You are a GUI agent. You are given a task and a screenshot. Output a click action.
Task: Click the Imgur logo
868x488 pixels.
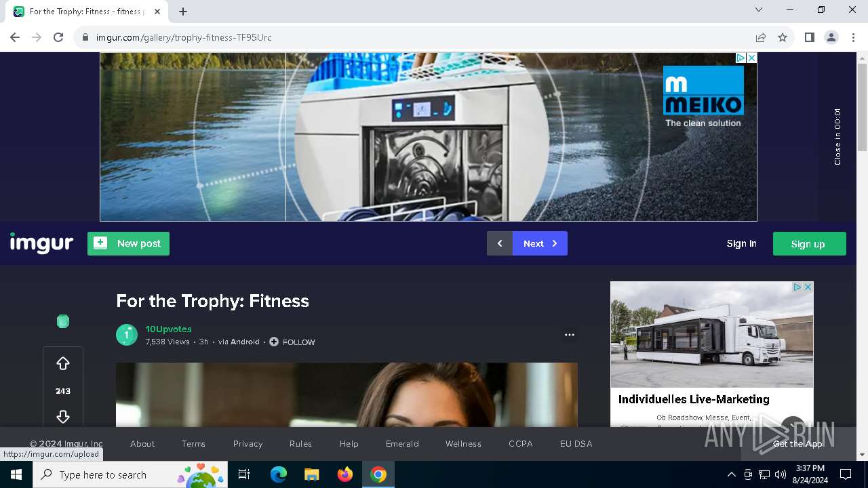[x=41, y=243]
